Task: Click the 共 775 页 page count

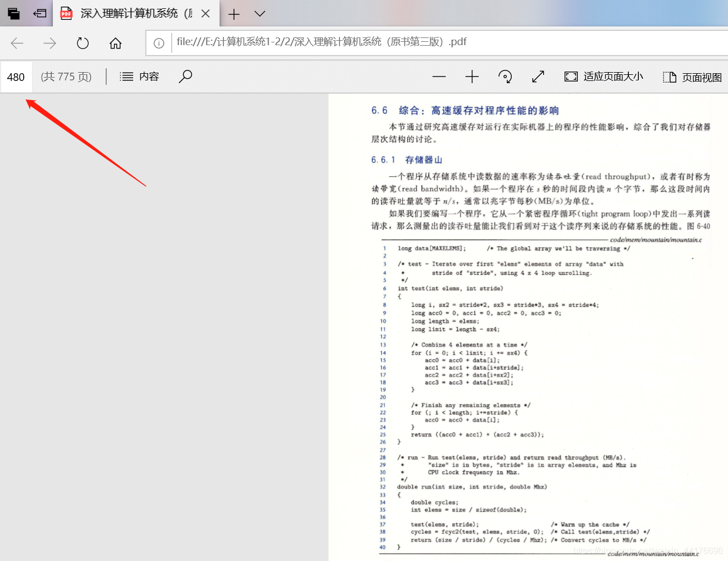Action: coord(66,77)
